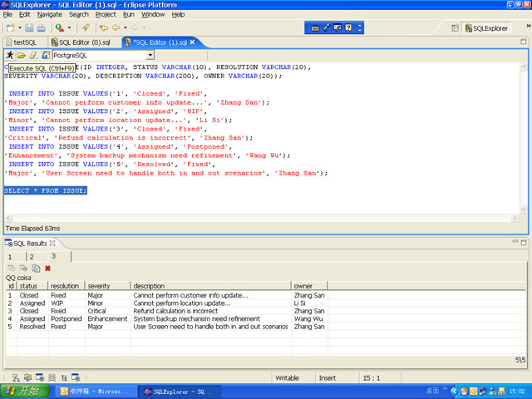Click the system tray expand arrow
Screen dimensions: 532x399
tap(455, 392)
